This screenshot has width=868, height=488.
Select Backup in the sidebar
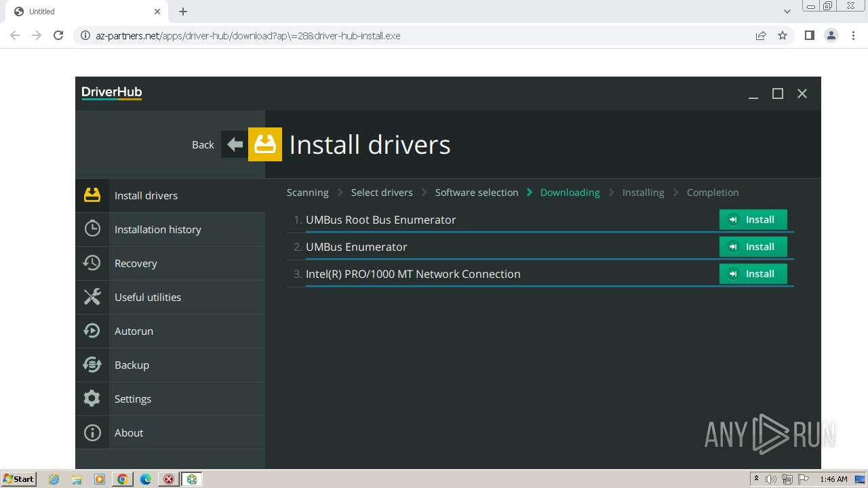170,365
